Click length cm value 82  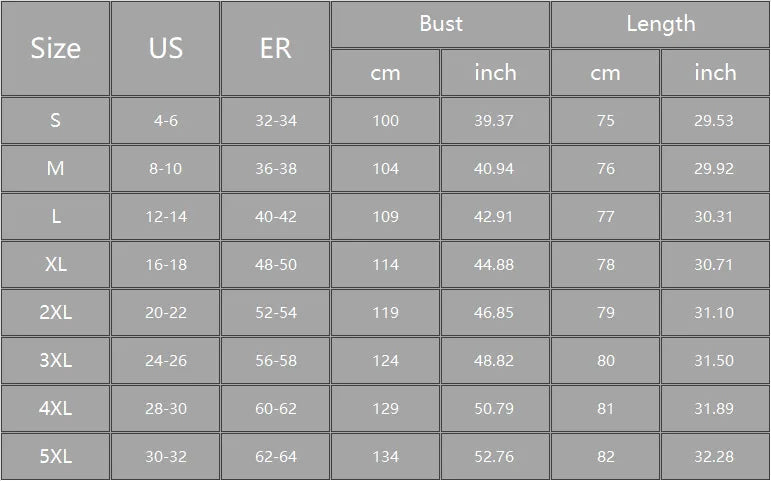605,457
